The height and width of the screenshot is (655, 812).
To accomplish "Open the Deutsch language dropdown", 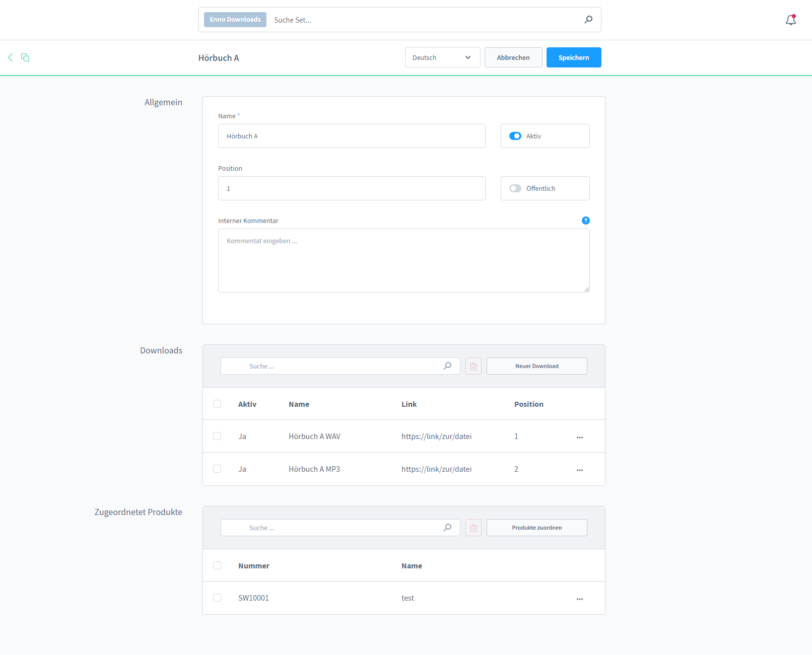I will (442, 57).
